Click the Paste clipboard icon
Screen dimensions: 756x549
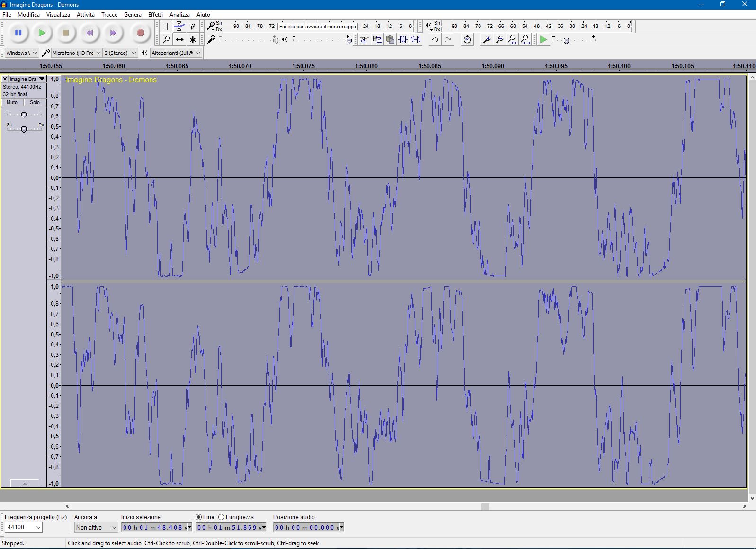[390, 39]
